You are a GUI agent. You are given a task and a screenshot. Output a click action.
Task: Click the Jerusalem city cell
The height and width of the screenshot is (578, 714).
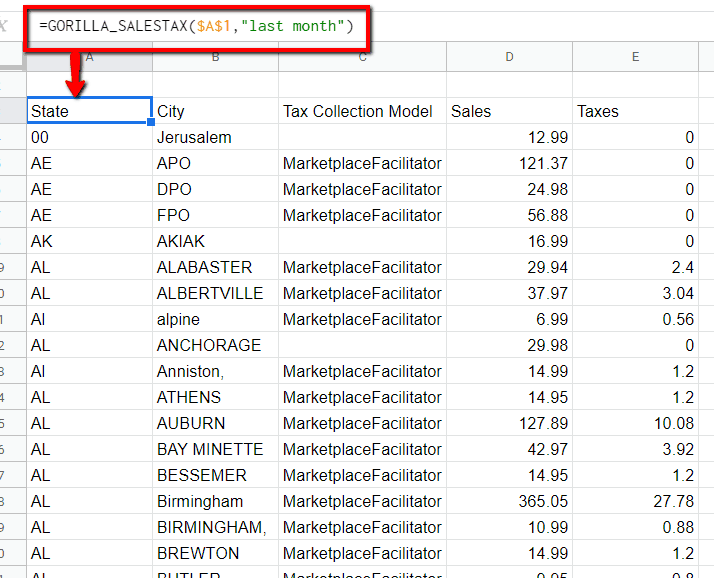click(x=215, y=137)
